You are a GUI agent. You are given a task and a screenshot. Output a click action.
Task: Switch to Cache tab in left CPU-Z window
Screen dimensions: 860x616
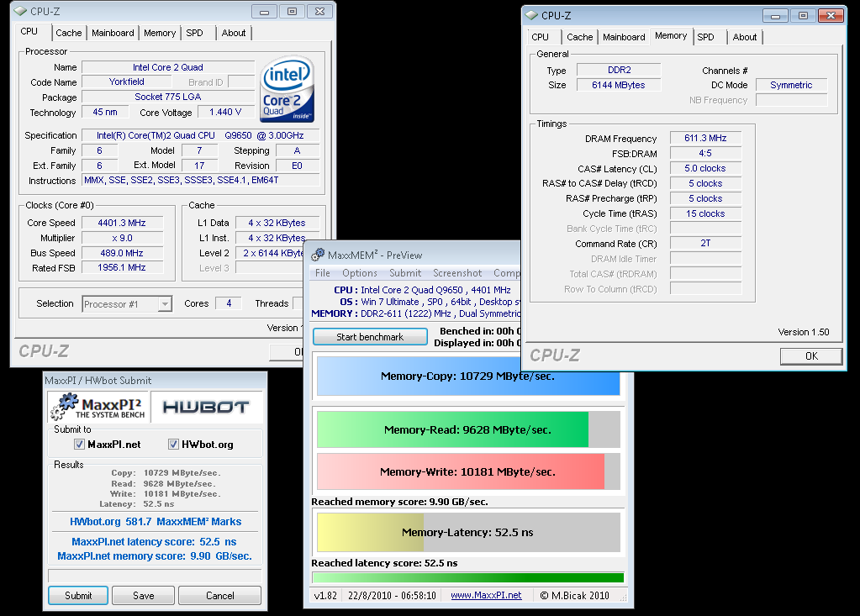tap(69, 33)
